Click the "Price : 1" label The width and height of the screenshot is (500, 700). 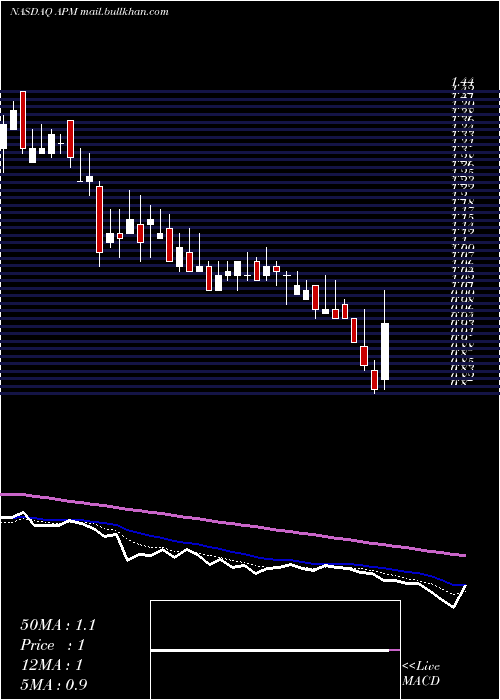(52, 645)
